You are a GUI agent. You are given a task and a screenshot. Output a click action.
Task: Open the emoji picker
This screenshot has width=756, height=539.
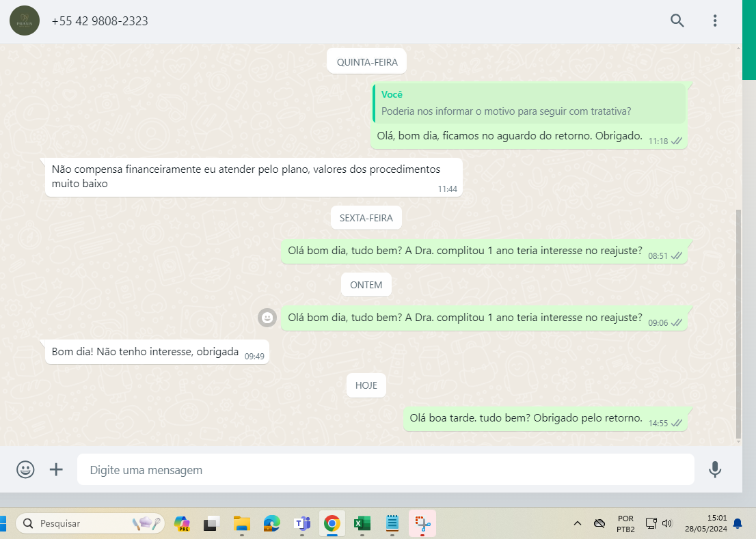coord(25,469)
